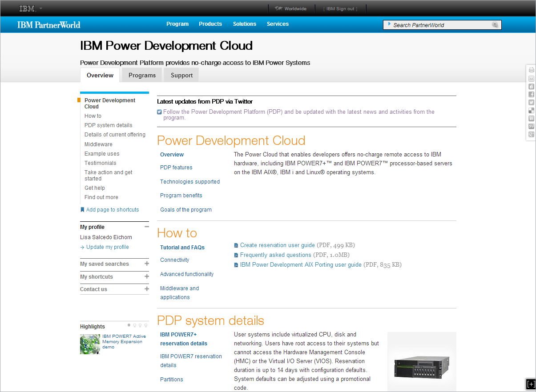This screenshot has width=536, height=392.
Task: Click Update my profile link
Action: click(x=108, y=247)
